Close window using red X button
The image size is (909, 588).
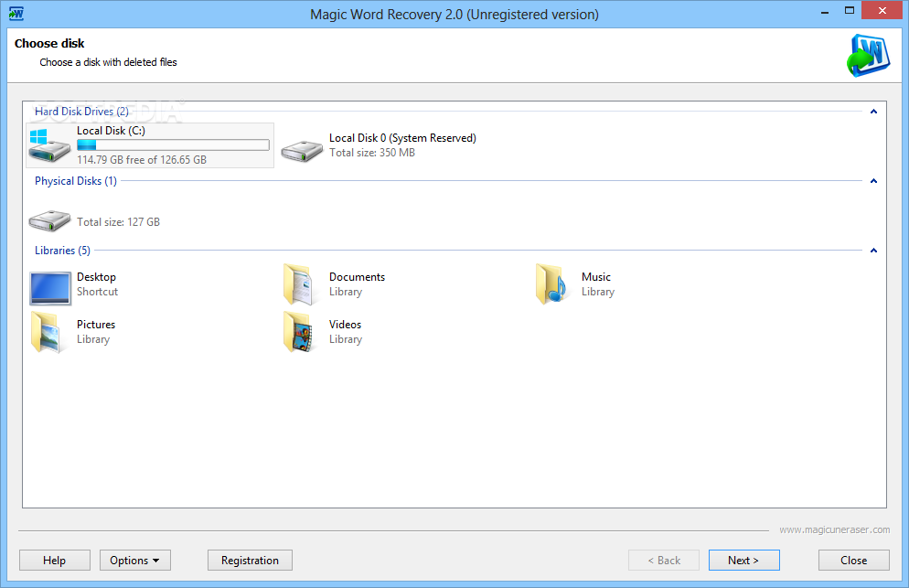[x=882, y=10]
